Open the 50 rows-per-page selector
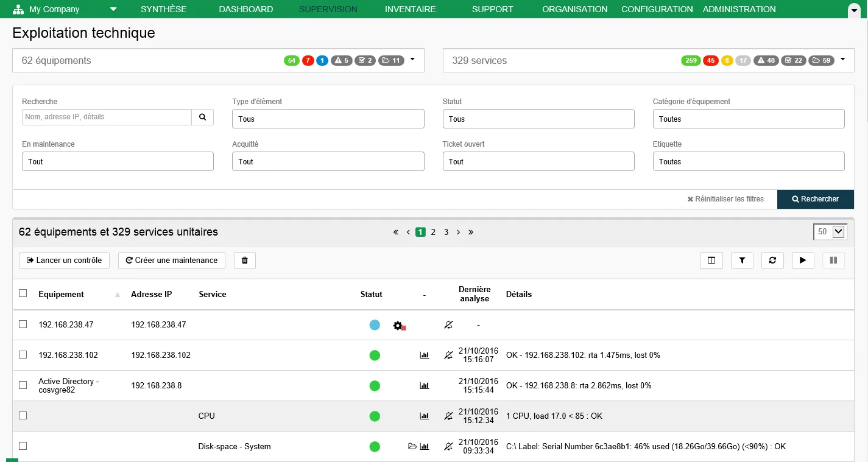 point(830,232)
